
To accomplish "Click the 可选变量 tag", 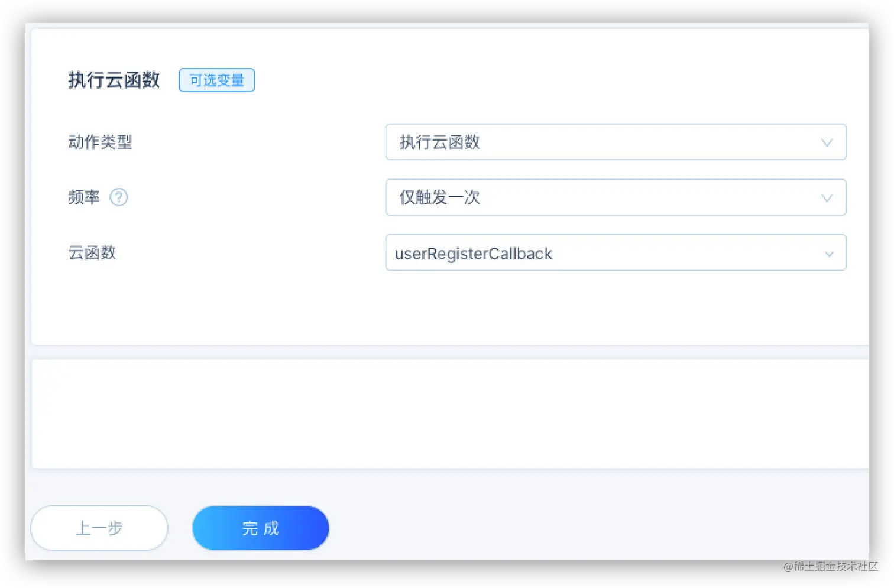I will click(216, 80).
